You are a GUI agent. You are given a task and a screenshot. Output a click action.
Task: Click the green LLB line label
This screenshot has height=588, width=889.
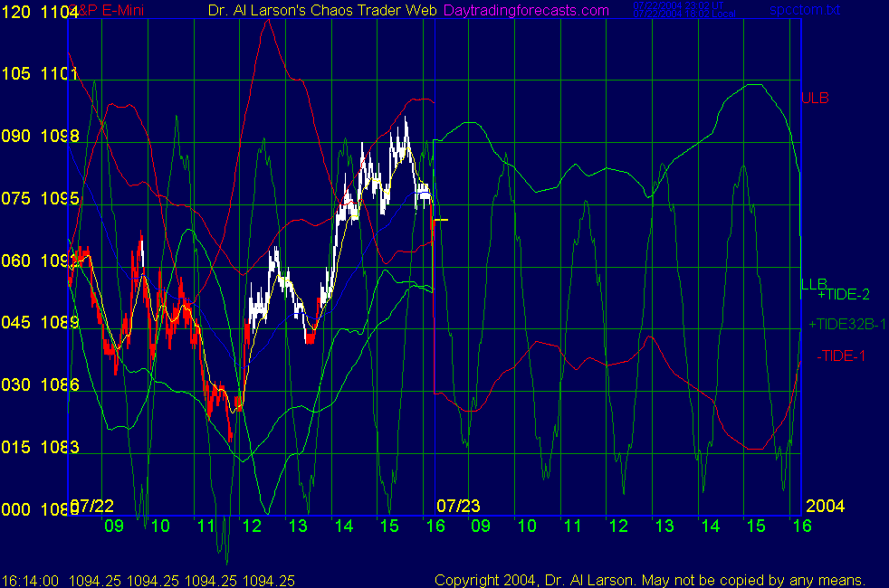(x=814, y=283)
